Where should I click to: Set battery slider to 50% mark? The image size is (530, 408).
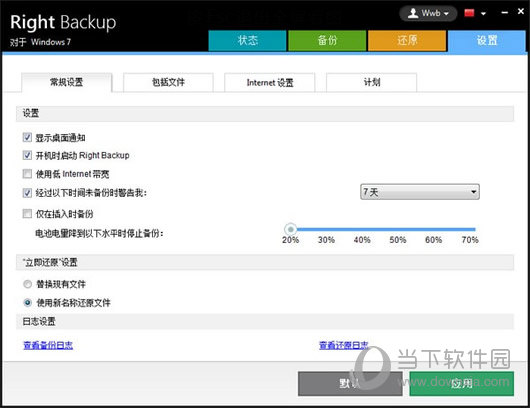click(x=398, y=230)
